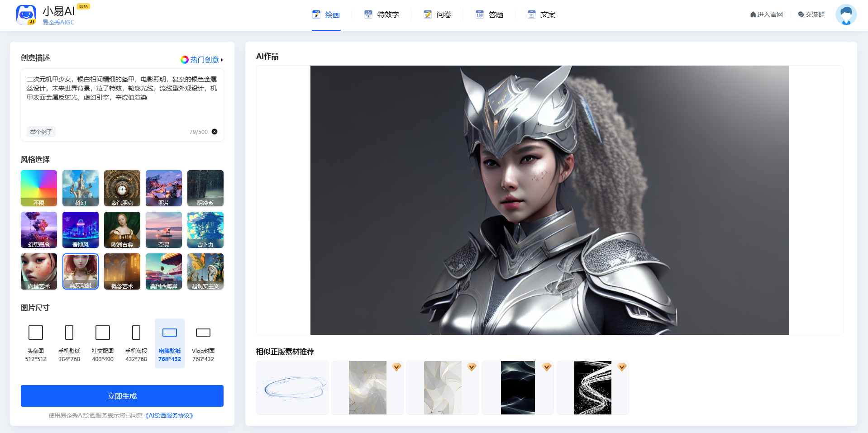Click the 立即生成 button
Viewport: 868px width, 433px height.
[122, 396]
